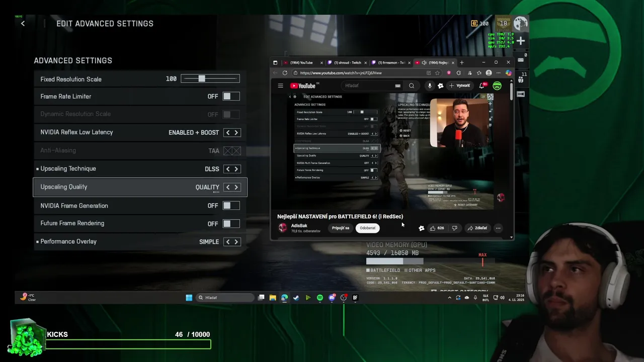Open Discord from the taskbar
644x362 pixels.
[332, 298]
